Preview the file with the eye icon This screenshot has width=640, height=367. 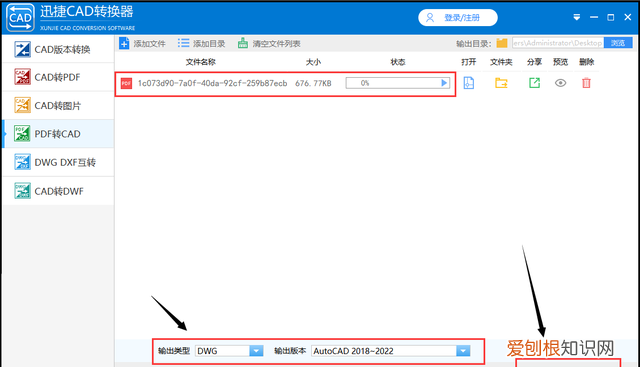click(560, 83)
